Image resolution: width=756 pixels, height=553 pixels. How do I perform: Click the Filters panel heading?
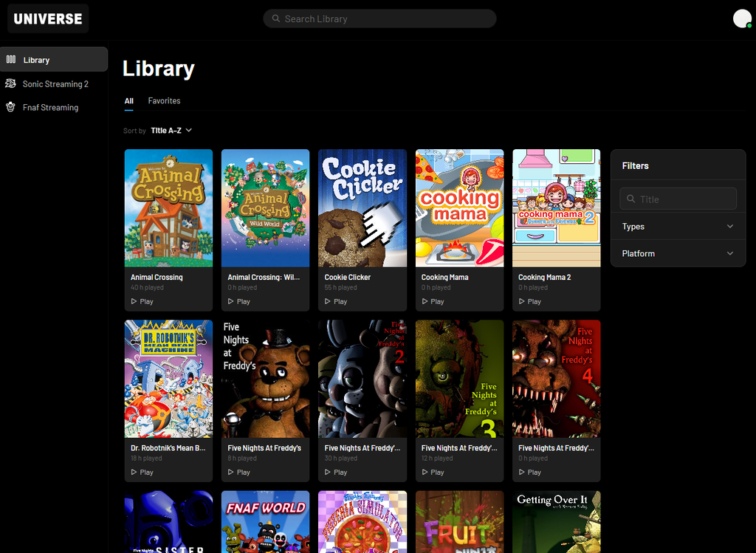point(635,165)
